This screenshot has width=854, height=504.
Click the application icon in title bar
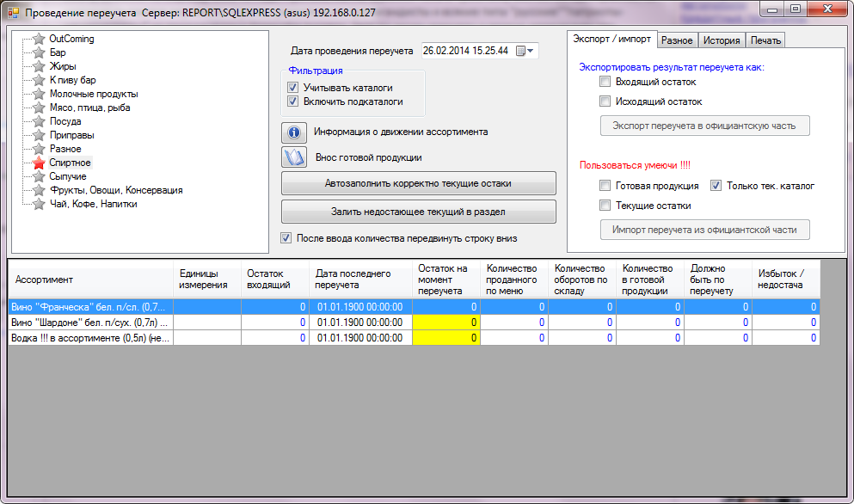click(13, 12)
